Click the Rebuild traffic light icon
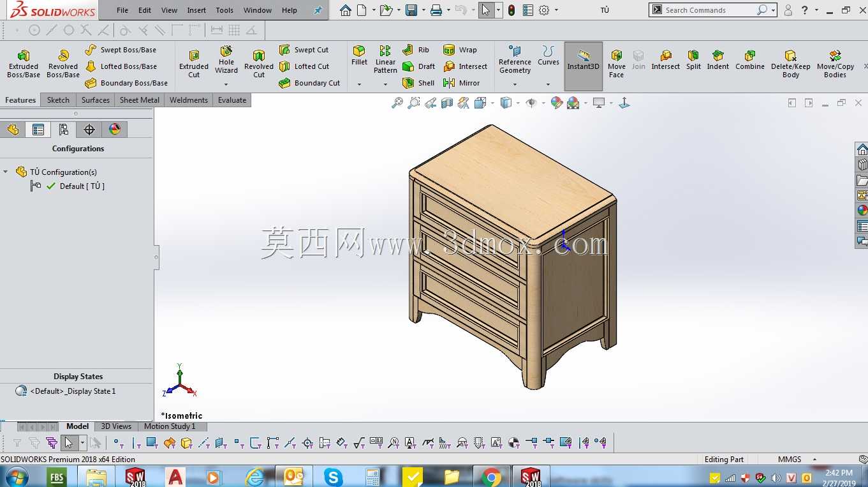868x487 pixels. [x=511, y=10]
